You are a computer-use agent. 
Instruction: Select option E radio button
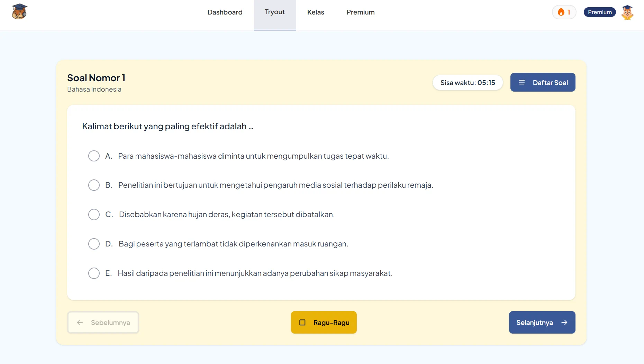[x=94, y=273]
